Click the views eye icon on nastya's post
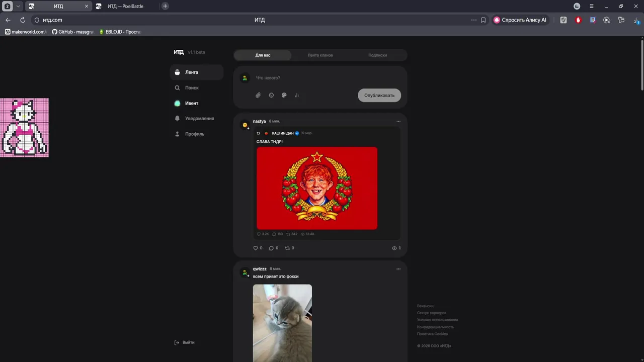This screenshot has height=362, width=644. click(394, 248)
